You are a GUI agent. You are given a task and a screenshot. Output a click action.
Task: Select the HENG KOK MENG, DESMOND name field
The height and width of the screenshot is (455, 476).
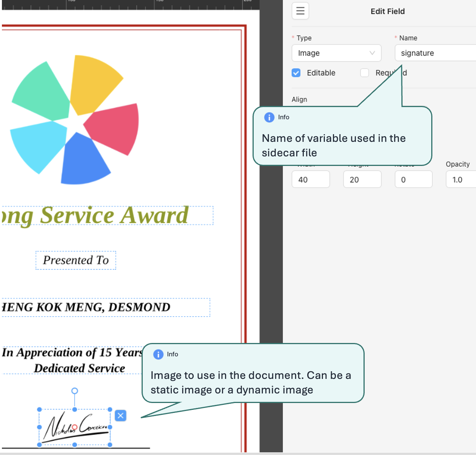point(106,307)
